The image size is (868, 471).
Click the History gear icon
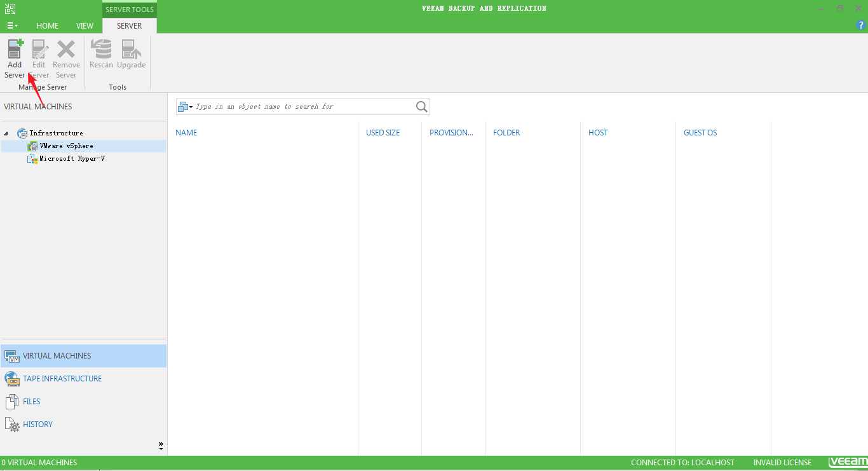(12, 425)
